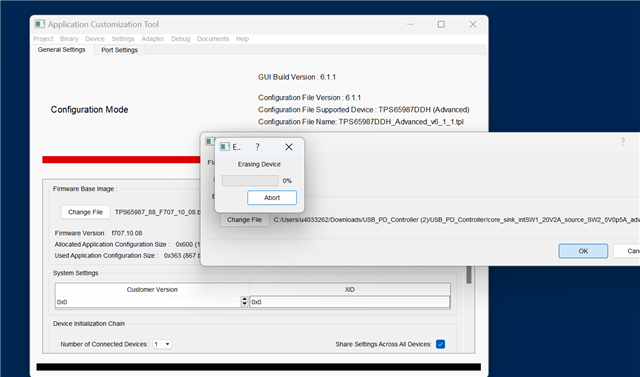Viewport: 640px width, 377px height.
Task: Click Abort in Erasing Device dialog
Action: (x=272, y=197)
